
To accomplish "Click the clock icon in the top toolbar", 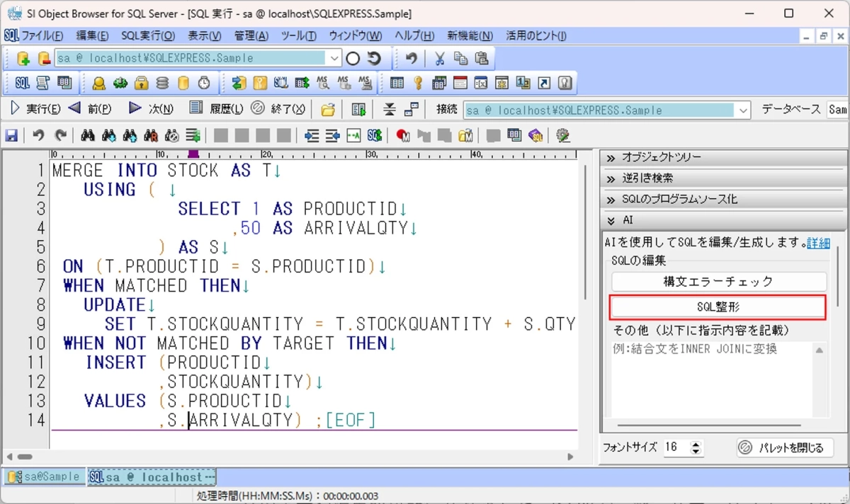I will (x=203, y=83).
